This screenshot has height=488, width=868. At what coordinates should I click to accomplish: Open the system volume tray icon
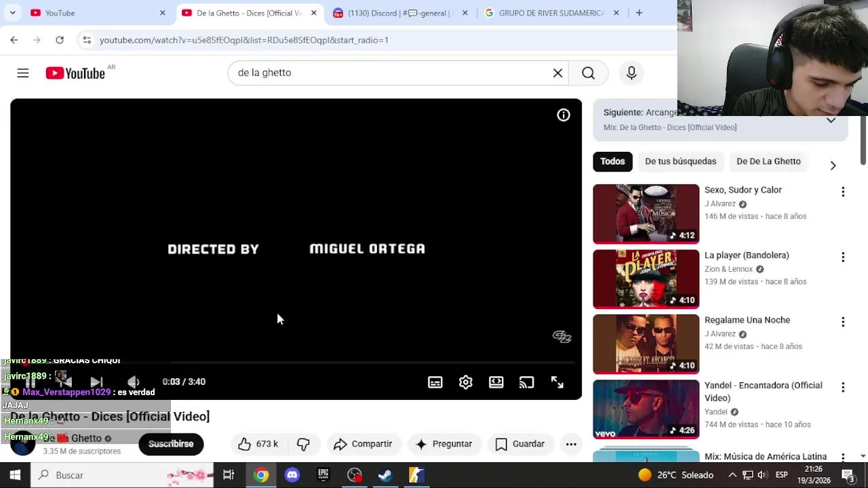coord(762,475)
